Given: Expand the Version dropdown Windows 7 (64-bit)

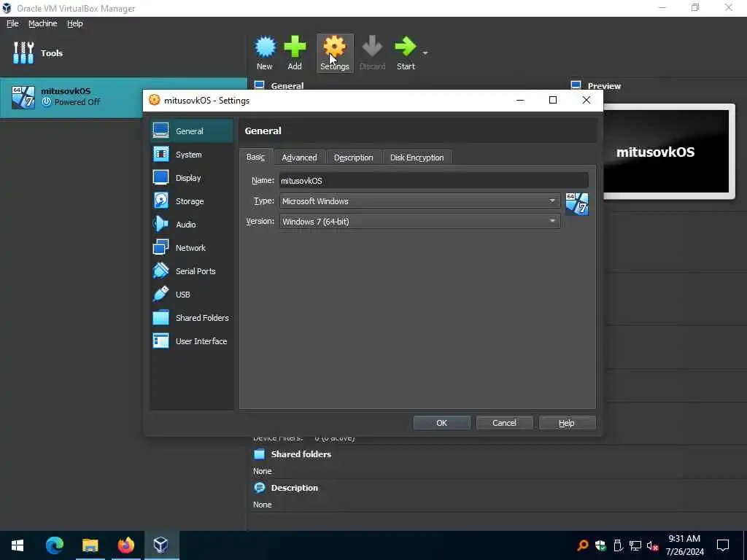Looking at the screenshot, I should point(419,222).
